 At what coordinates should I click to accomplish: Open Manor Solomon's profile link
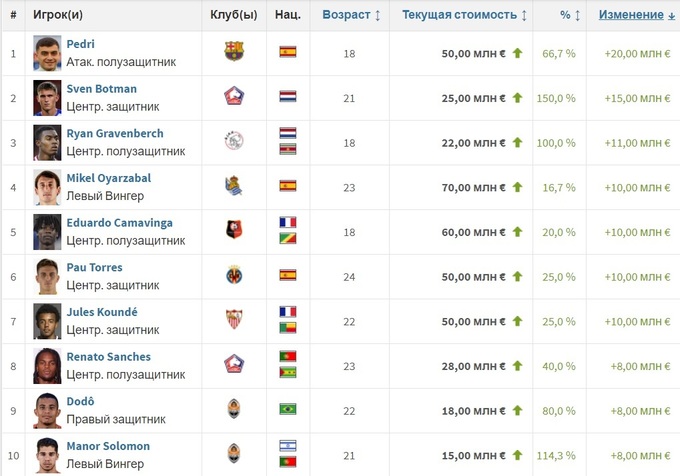point(108,445)
